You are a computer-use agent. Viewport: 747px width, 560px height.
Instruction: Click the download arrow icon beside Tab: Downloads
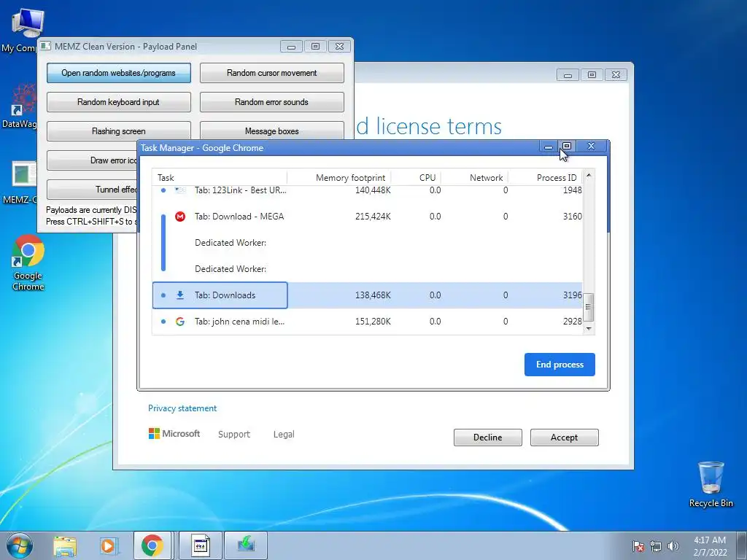pyautogui.click(x=180, y=295)
